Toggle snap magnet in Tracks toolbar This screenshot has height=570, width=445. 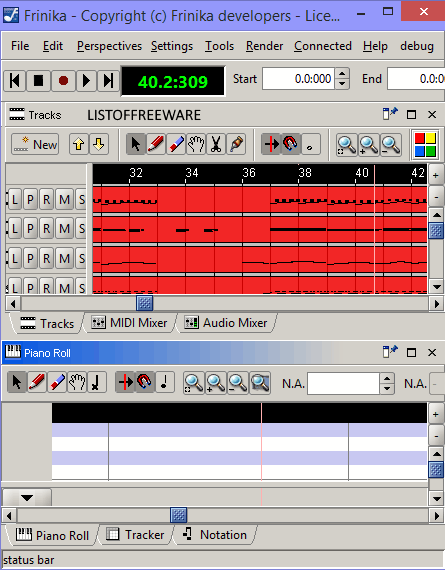[x=290, y=144]
